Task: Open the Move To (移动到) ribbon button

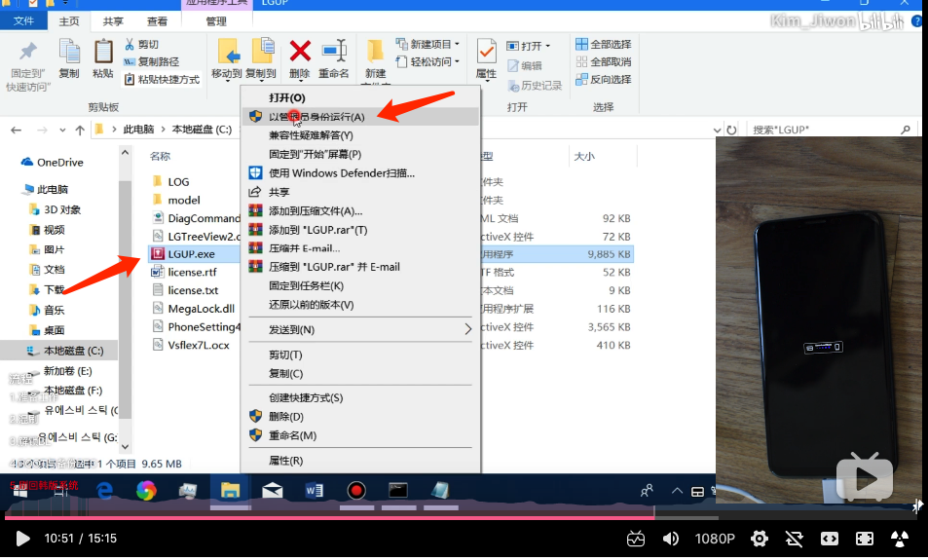Action: click(227, 58)
